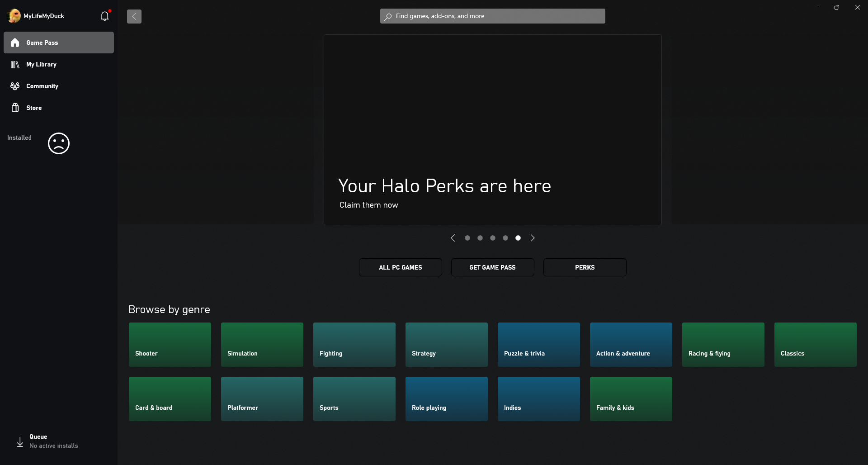The height and width of the screenshot is (465, 868).
Task: Click the PERKS button
Action: coord(585,267)
